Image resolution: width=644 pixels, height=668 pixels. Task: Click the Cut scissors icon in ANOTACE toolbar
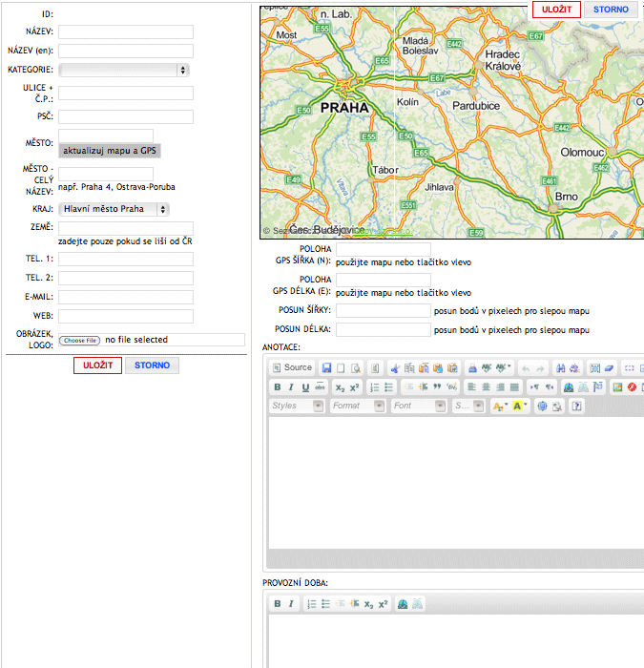[394, 367]
